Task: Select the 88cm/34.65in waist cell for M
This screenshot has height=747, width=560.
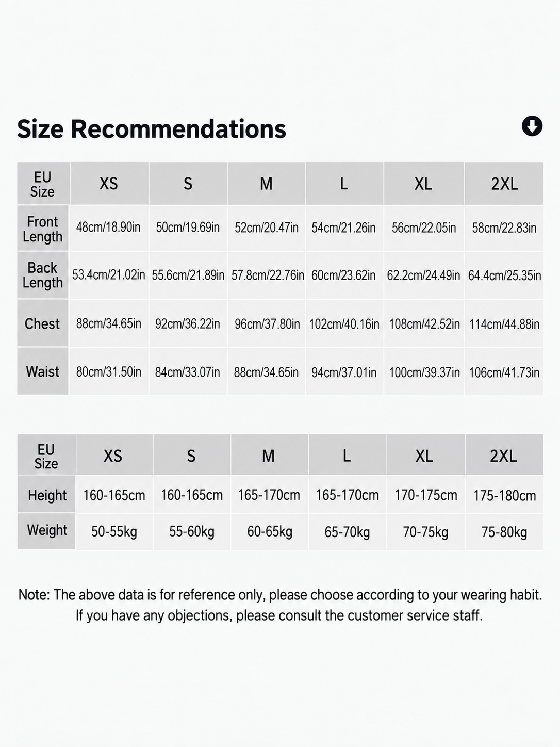Action: click(x=266, y=372)
